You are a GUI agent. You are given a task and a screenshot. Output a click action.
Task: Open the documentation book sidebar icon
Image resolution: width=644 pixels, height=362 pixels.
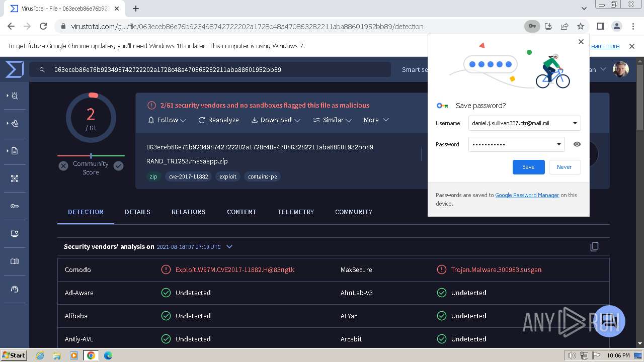pyautogui.click(x=15, y=261)
